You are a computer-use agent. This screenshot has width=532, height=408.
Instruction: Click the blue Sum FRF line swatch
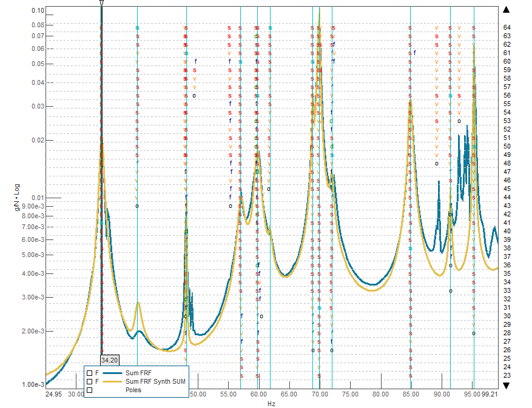point(112,373)
